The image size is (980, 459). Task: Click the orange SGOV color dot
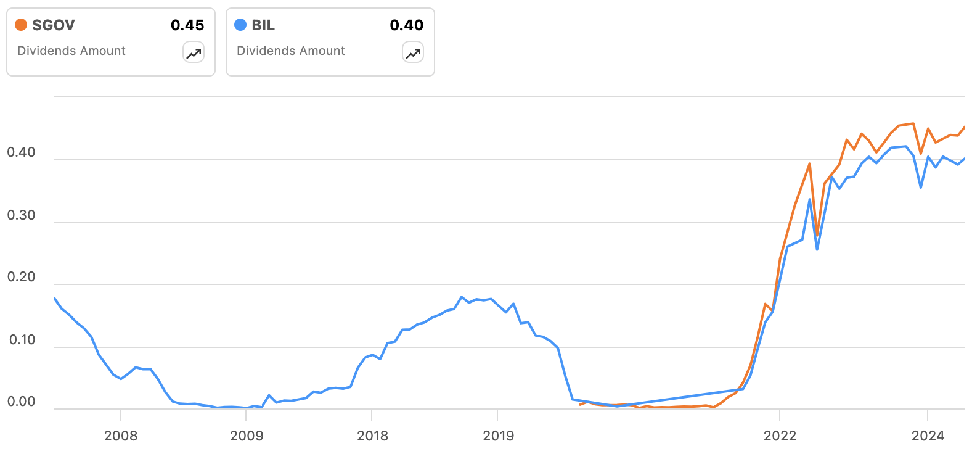(21, 25)
